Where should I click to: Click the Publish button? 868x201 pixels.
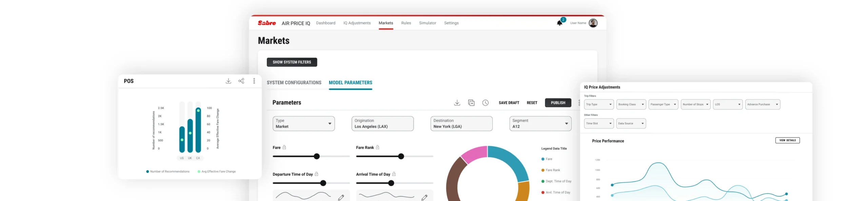click(x=558, y=103)
